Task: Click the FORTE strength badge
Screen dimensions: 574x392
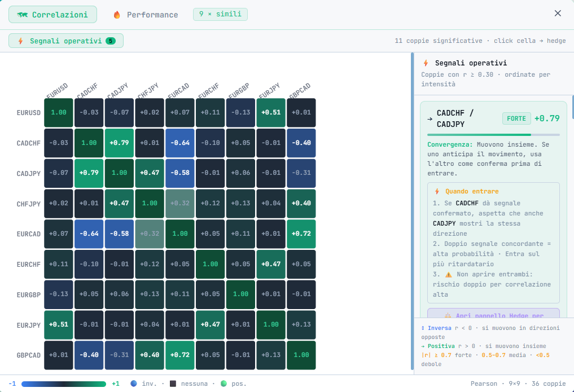Action: 516,118
